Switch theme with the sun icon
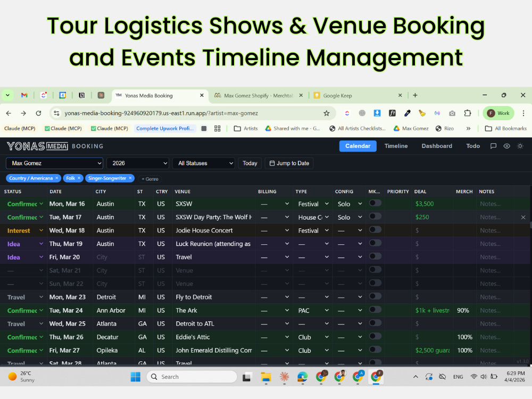The height and width of the screenshot is (399, 532). (x=520, y=146)
